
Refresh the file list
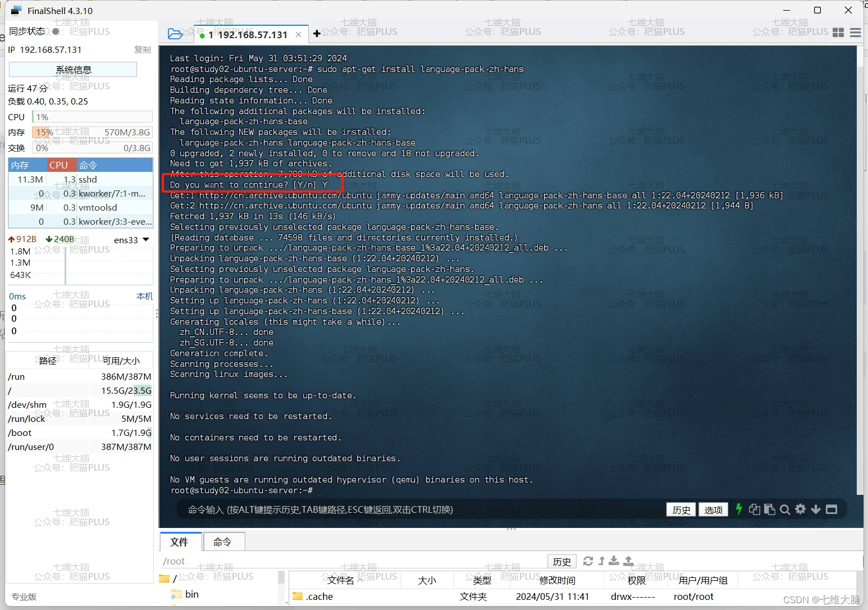(588, 561)
